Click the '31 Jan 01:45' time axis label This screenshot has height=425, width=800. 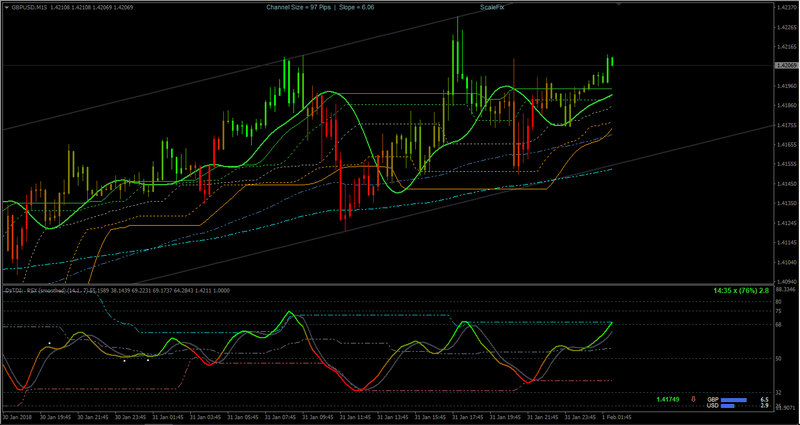pyautogui.click(x=169, y=417)
